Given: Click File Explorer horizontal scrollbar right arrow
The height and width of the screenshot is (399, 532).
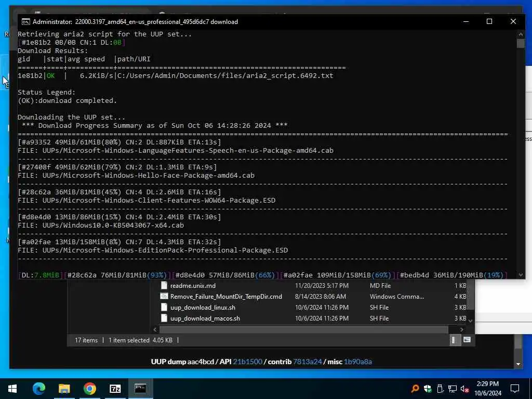Looking at the screenshot, I should 461,329.
